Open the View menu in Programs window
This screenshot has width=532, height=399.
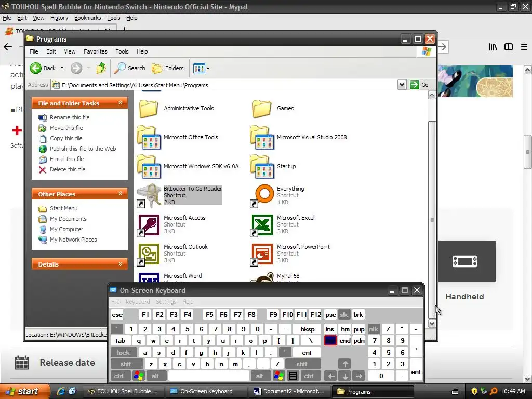pyautogui.click(x=70, y=51)
